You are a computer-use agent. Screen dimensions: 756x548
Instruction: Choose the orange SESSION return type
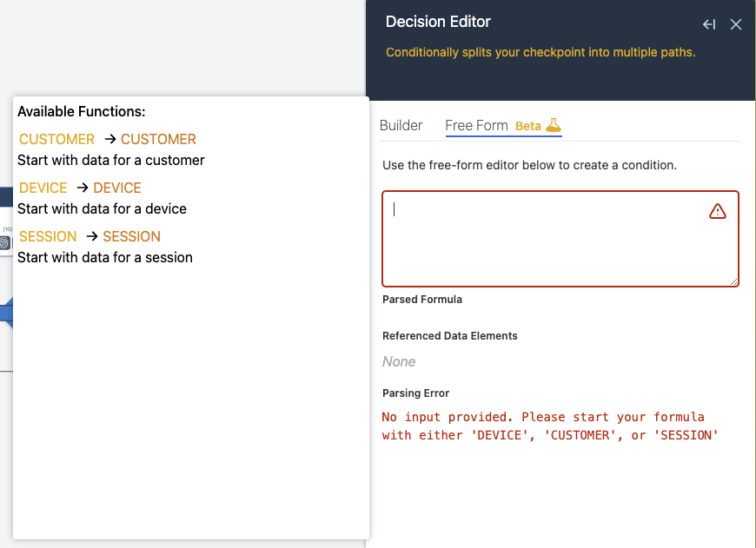point(131,236)
